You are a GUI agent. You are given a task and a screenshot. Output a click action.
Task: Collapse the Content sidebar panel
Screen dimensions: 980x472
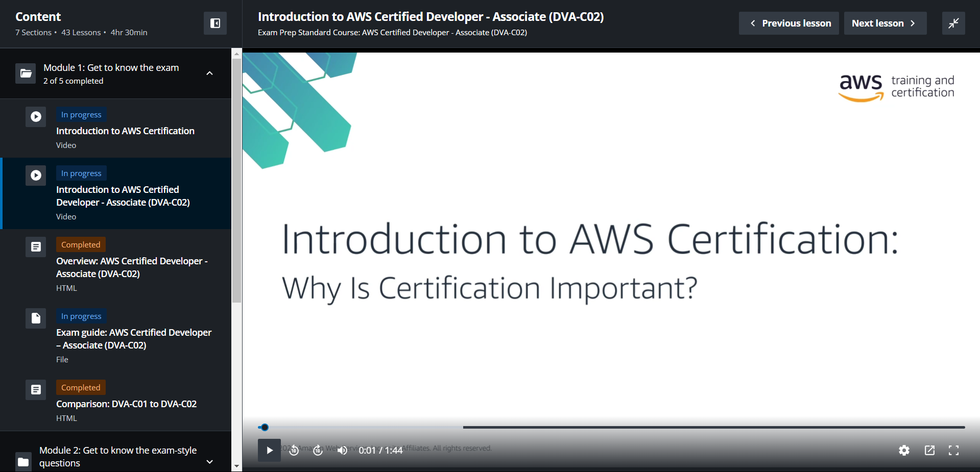pos(215,23)
